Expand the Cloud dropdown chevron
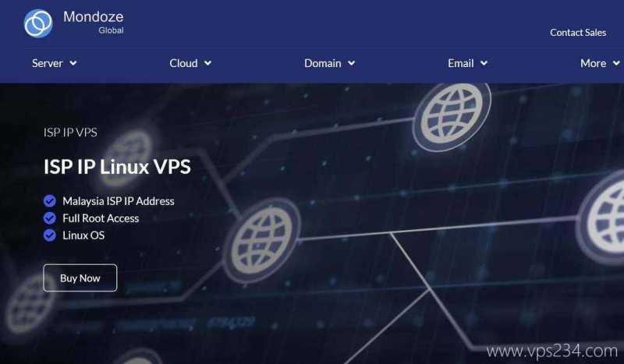Image resolution: width=624 pixels, height=364 pixels. pyautogui.click(x=207, y=63)
